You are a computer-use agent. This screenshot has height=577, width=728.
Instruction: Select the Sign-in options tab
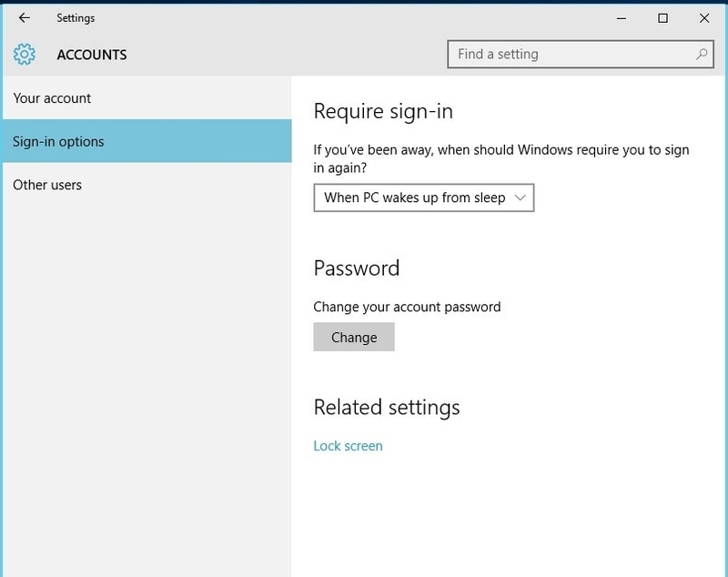[58, 141]
